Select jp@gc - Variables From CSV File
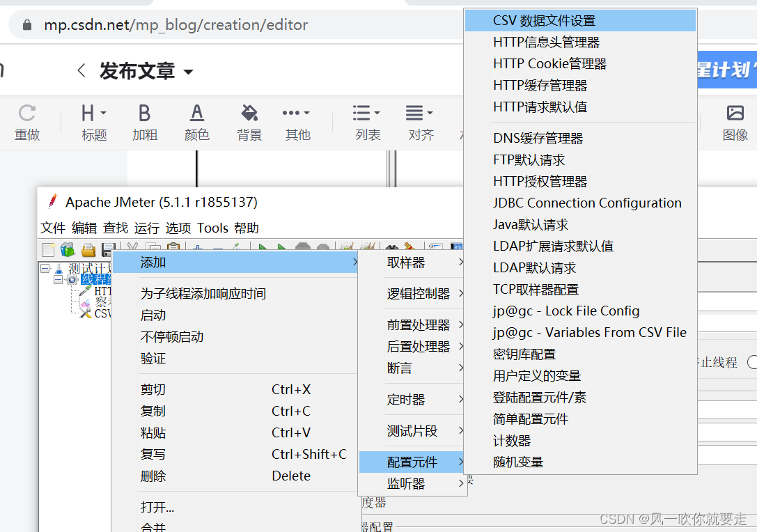Image resolution: width=757 pixels, height=532 pixels. coord(580,333)
